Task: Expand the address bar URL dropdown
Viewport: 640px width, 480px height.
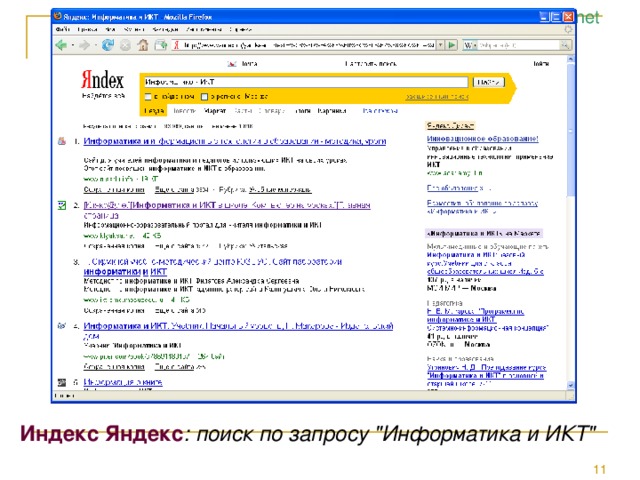Action: [440, 45]
